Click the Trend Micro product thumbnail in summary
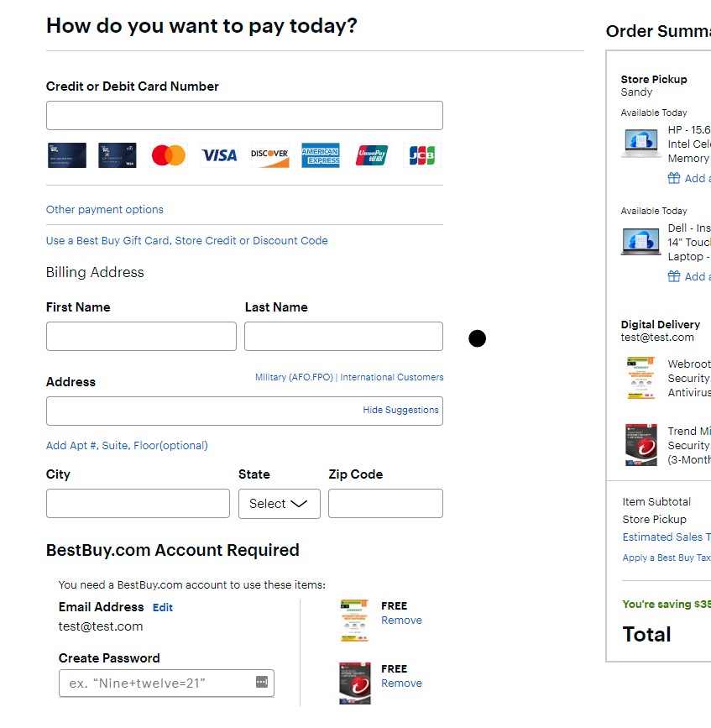 [x=641, y=445]
